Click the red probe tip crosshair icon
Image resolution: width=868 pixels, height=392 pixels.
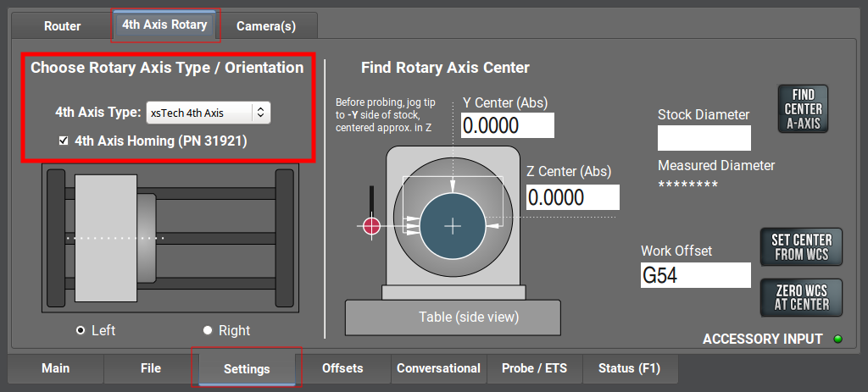pos(371,225)
